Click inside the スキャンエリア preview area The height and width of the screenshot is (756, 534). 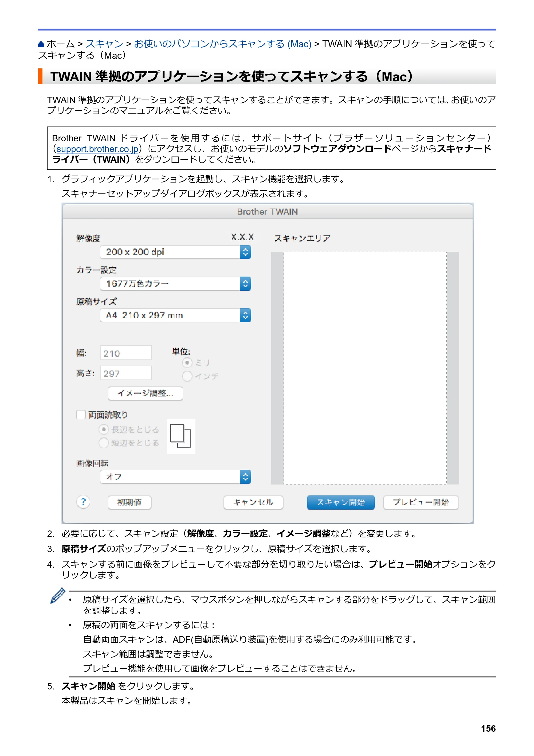click(x=365, y=368)
